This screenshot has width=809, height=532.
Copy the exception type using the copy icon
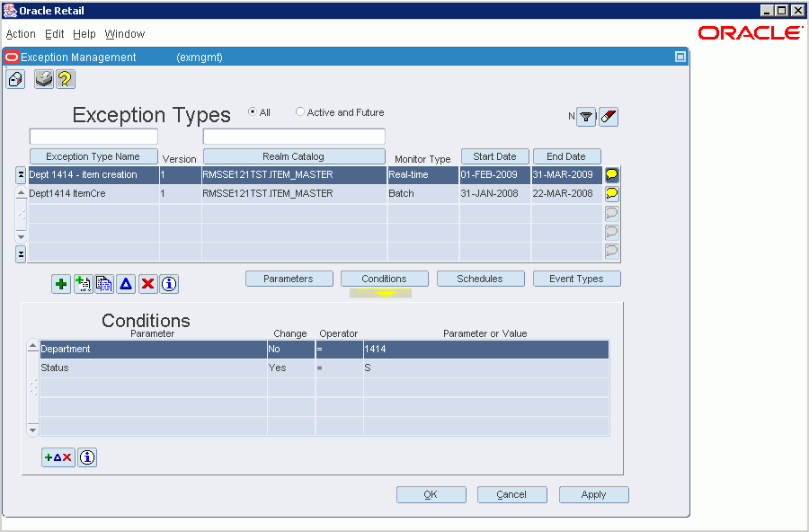[x=104, y=284]
